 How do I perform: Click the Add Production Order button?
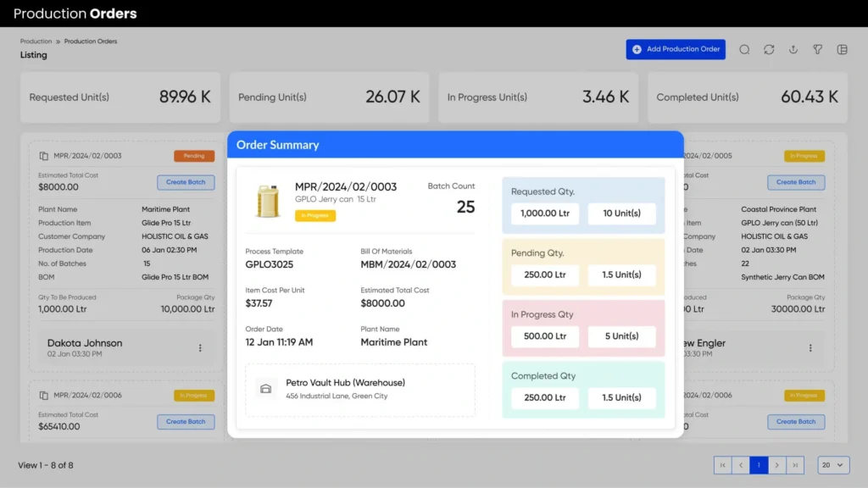[x=676, y=49]
